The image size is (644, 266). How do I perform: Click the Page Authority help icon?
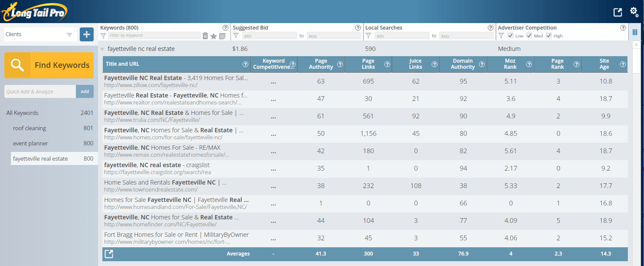340,64
